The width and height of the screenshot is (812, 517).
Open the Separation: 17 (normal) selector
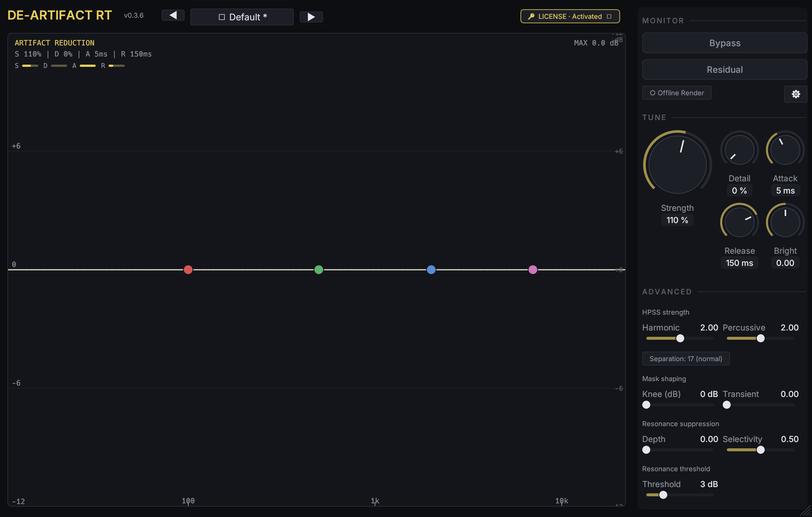[686, 359]
